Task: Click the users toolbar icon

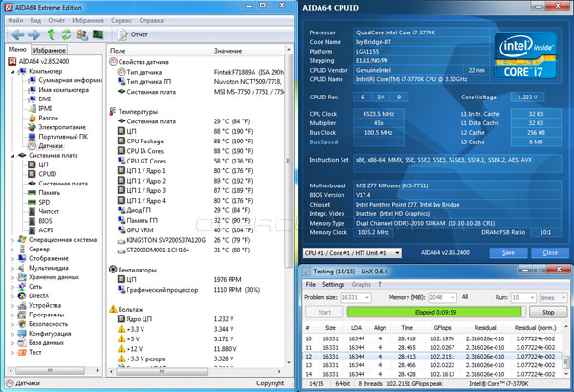Action: point(82,34)
